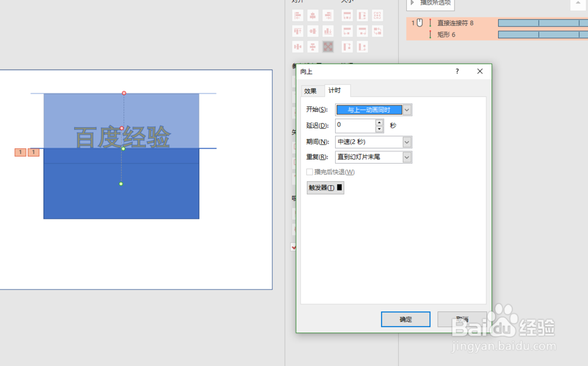The height and width of the screenshot is (366, 588).
Task: Click the up arrow in animation pane
Action: click(578, 4)
